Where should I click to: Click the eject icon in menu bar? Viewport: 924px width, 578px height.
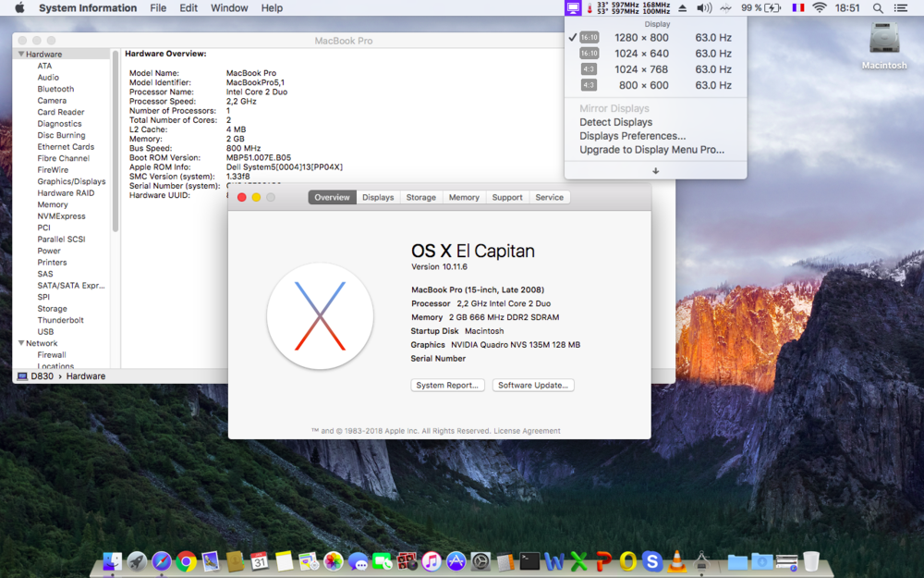pyautogui.click(x=683, y=7)
